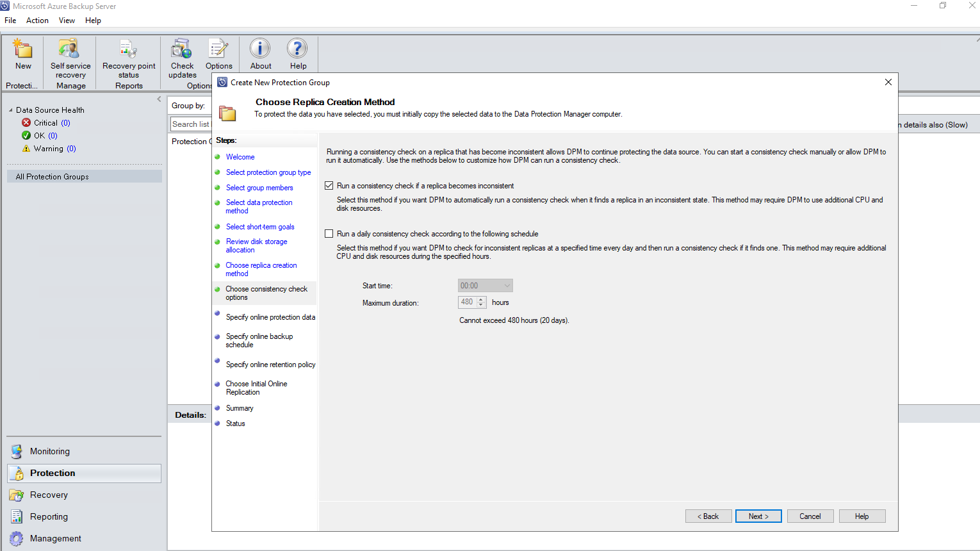Click Specify online protection data step
The height and width of the screenshot is (551, 980).
[x=270, y=317]
